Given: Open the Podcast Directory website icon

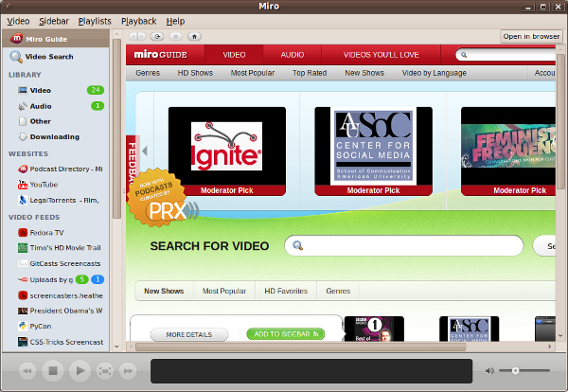Looking at the screenshot, I should [x=23, y=169].
